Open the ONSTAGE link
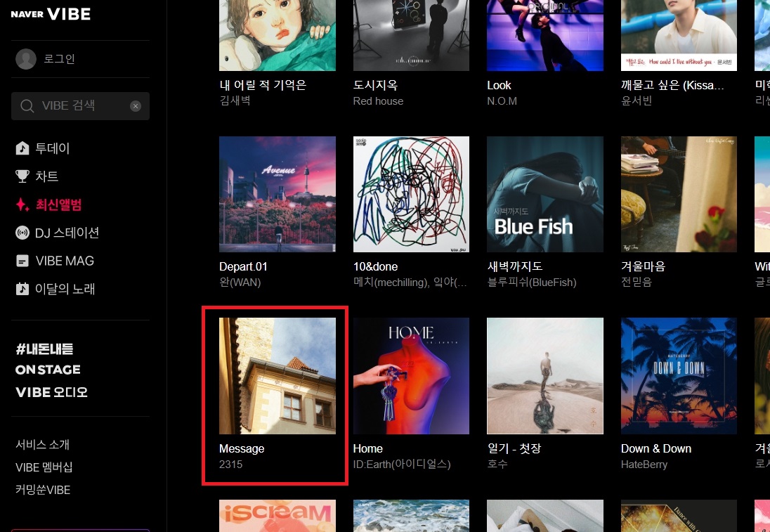 48,370
